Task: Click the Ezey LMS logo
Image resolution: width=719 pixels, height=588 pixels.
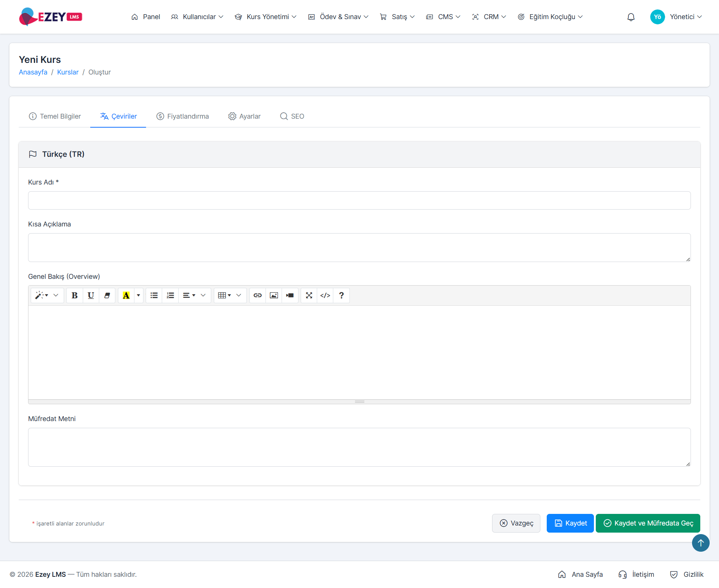Action: click(x=51, y=17)
